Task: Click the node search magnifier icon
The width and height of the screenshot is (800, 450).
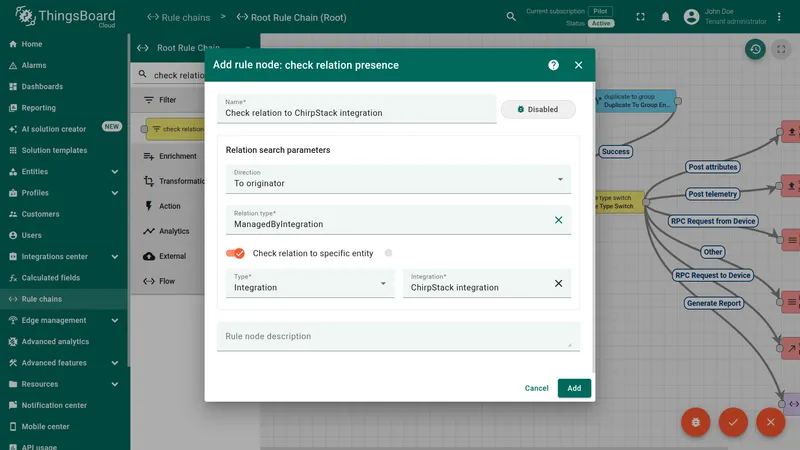Action: point(142,74)
